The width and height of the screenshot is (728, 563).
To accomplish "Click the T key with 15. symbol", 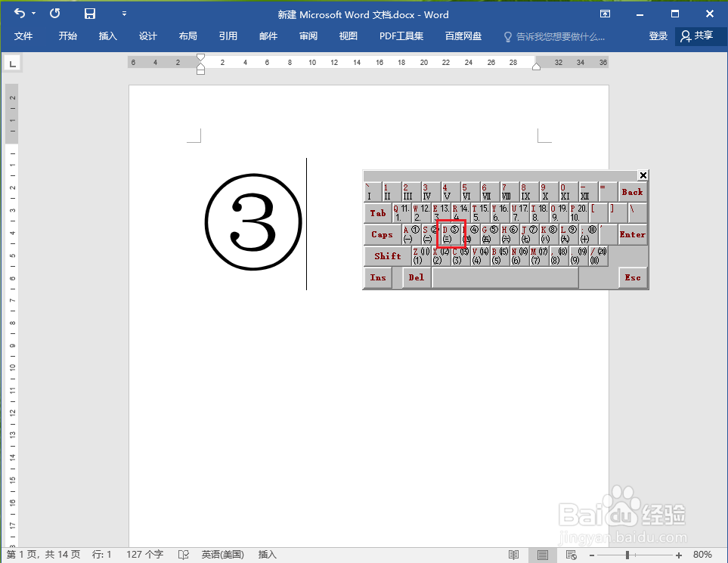I will click(481, 213).
